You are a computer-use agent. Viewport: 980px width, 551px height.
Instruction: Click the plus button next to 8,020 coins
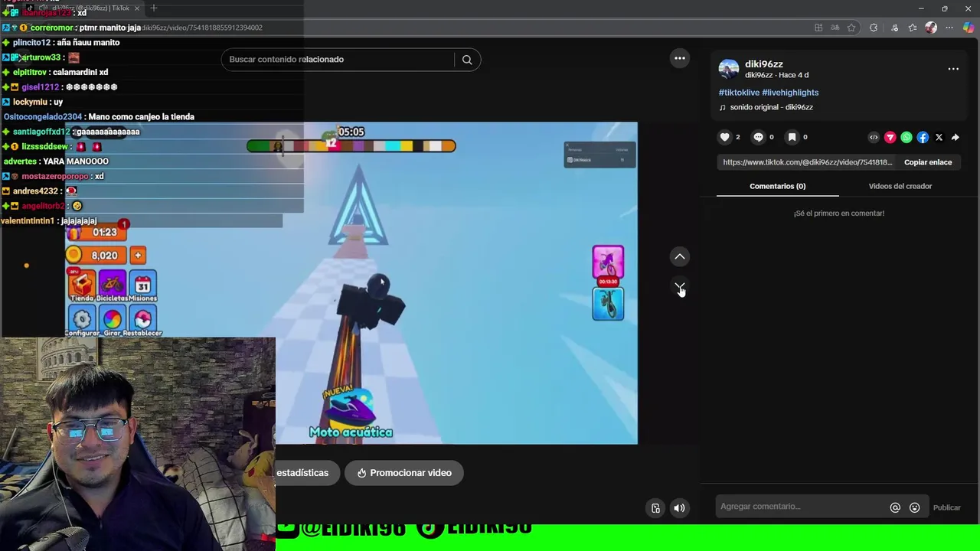pos(138,256)
